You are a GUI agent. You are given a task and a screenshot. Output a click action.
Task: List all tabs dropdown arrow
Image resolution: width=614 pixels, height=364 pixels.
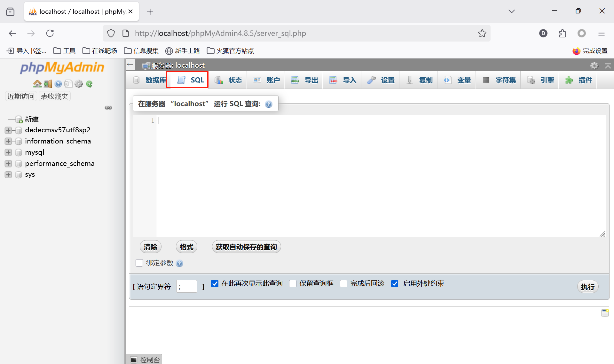tap(511, 12)
